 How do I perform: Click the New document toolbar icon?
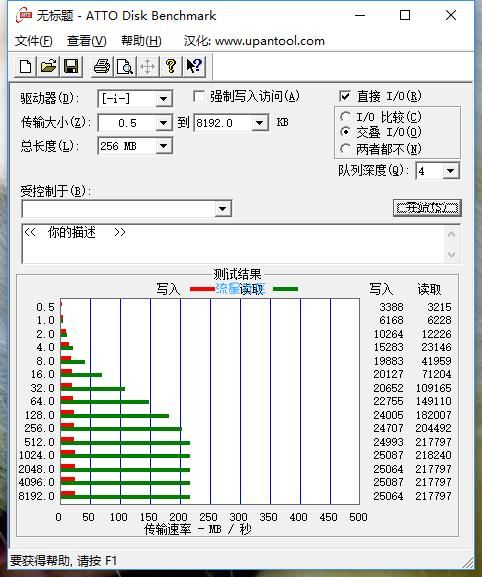[x=25, y=67]
